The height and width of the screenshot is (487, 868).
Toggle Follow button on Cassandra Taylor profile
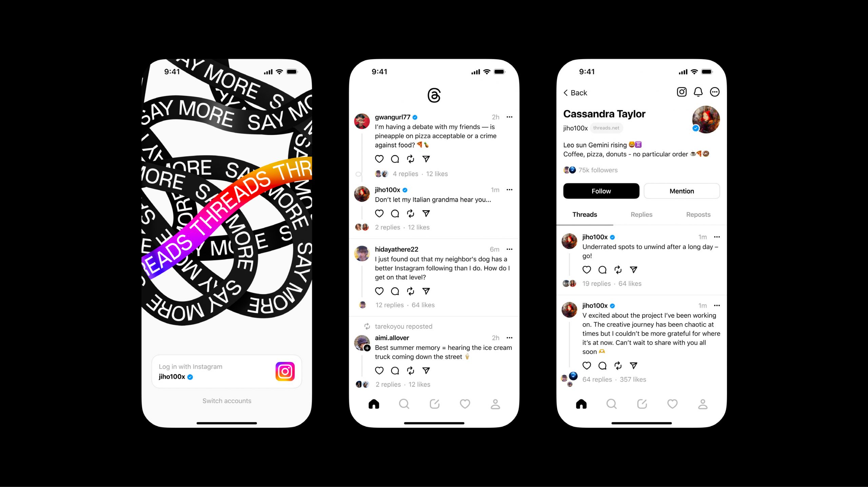[601, 191]
